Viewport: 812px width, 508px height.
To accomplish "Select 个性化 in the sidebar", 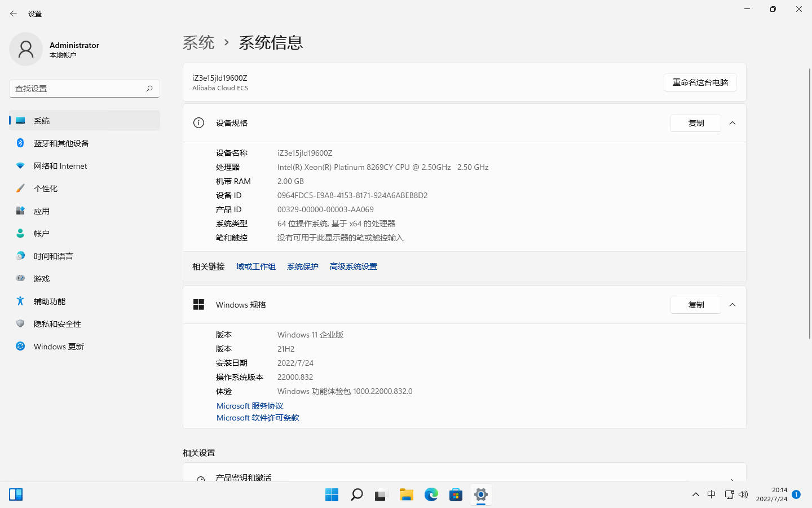I will click(85, 189).
